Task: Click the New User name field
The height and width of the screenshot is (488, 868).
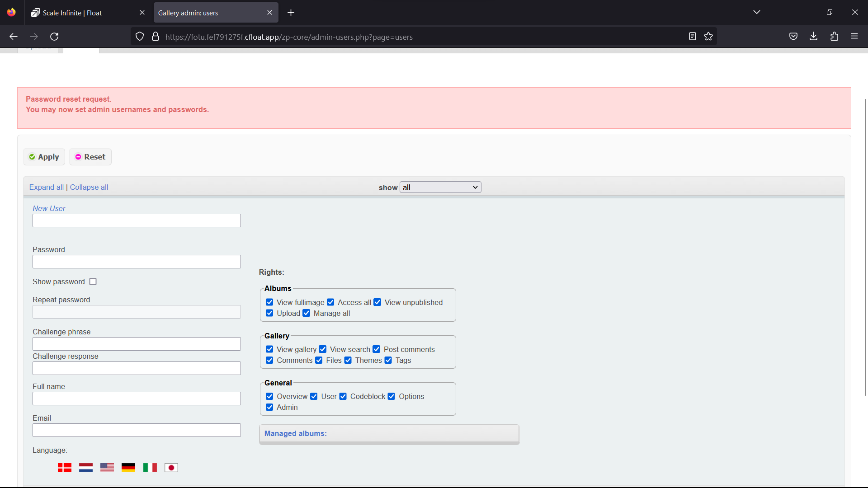Action: (x=137, y=221)
